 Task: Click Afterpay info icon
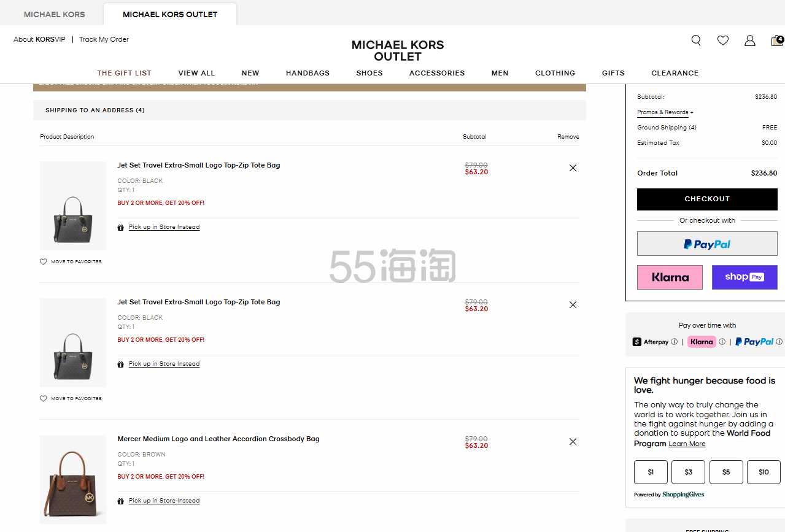tap(675, 342)
